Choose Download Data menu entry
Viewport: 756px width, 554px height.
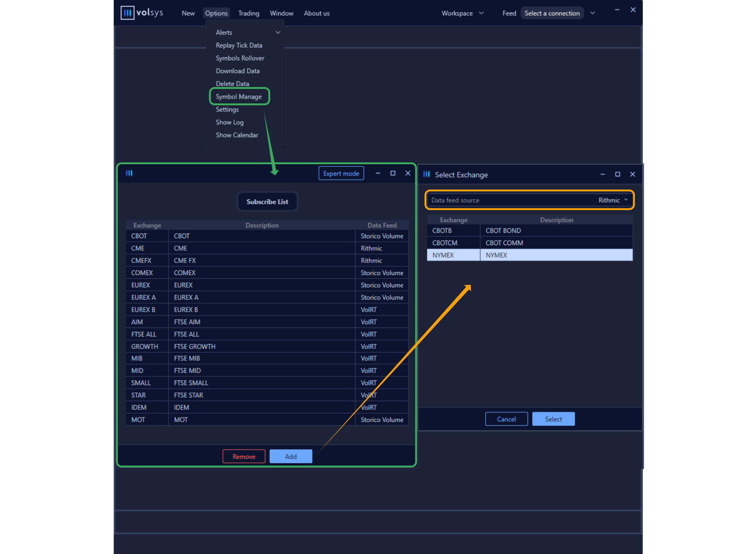point(238,71)
